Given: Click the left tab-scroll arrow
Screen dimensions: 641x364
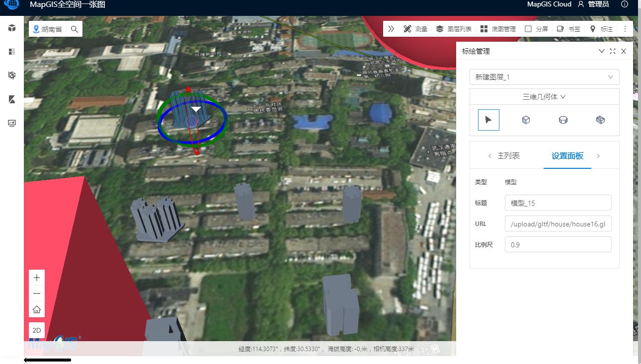Looking at the screenshot, I should tap(490, 156).
